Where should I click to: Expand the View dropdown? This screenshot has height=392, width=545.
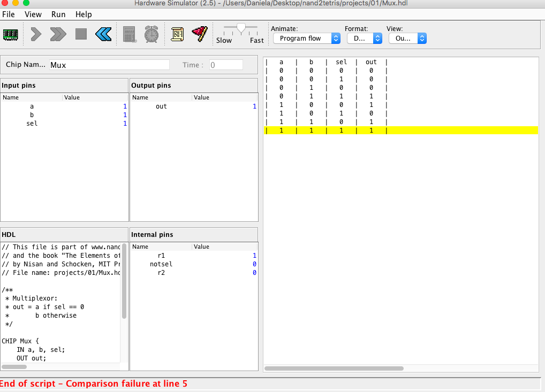pos(407,39)
